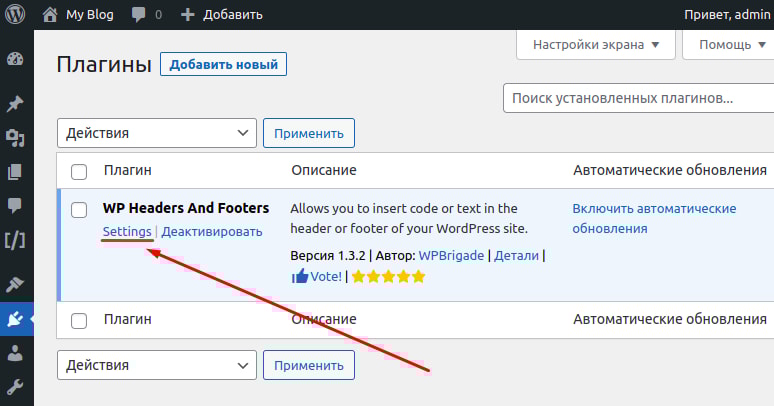Click the Плагин column header at top
774x406 pixels.
pos(127,170)
